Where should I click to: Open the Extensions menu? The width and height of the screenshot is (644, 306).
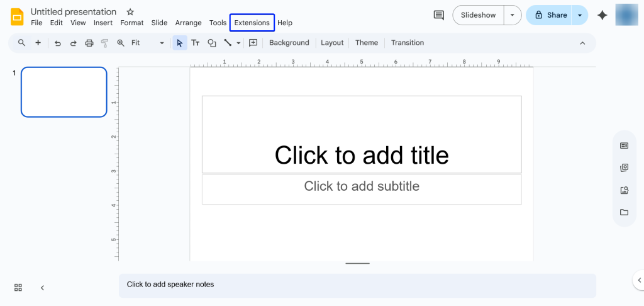(252, 23)
